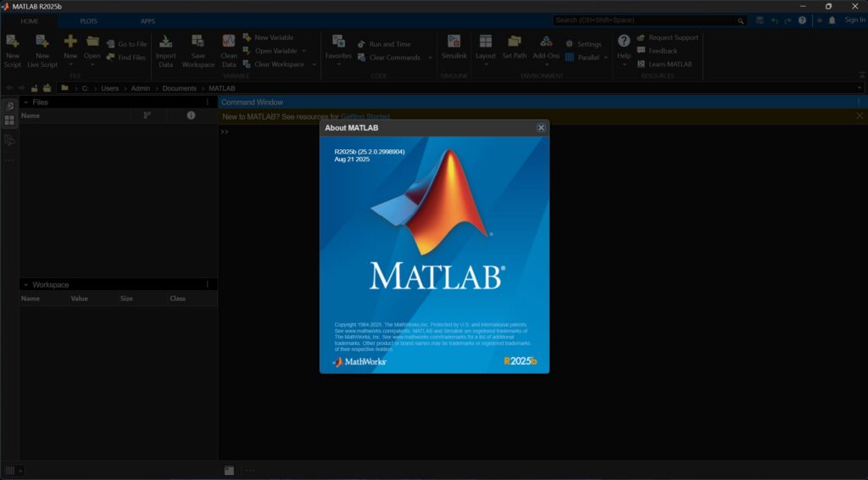The height and width of the screenshot is (480, 868).
Task: Click the Getting Started link
Action: pos(364,117)
